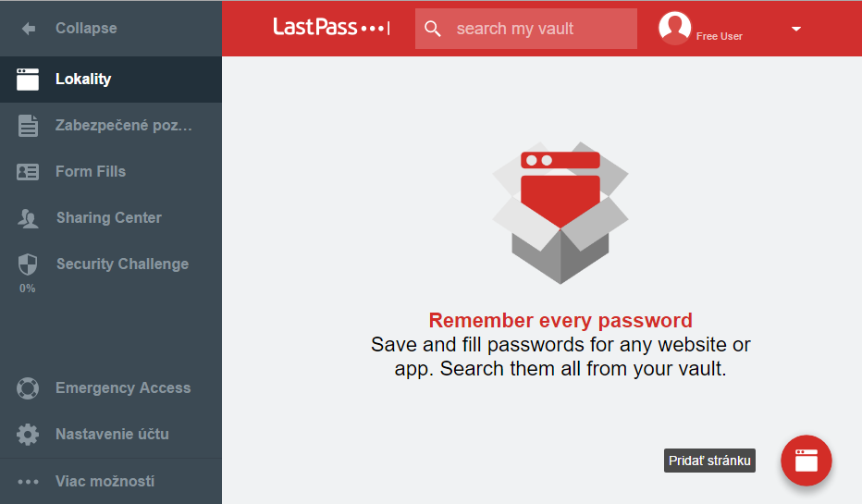Click the Security Challenge shield icon
The height and width of the screenshot is (504, 862).
point(28,264)
